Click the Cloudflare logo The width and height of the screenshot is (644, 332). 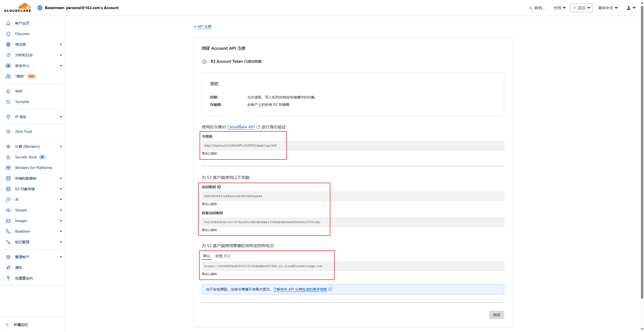pyautogui.click(x=18, y=8)
